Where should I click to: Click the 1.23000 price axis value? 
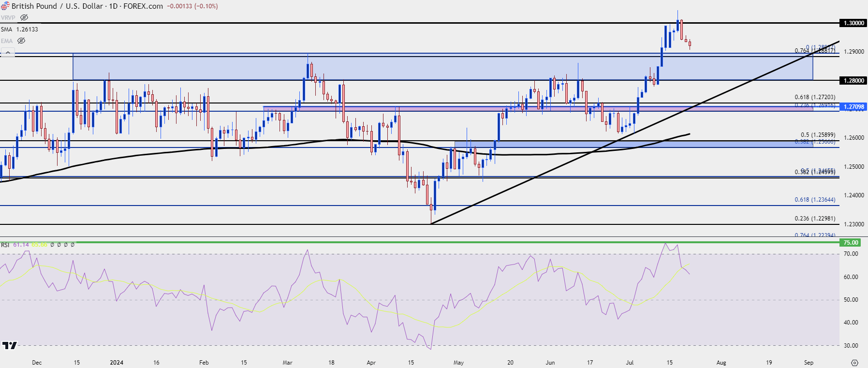coord(854,224)
